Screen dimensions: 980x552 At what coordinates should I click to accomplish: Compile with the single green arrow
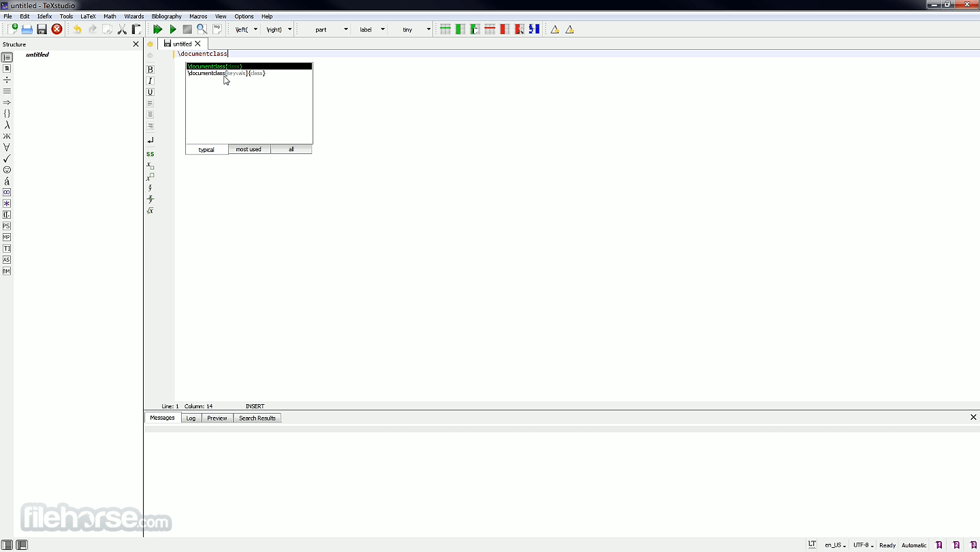pos(173,29)
